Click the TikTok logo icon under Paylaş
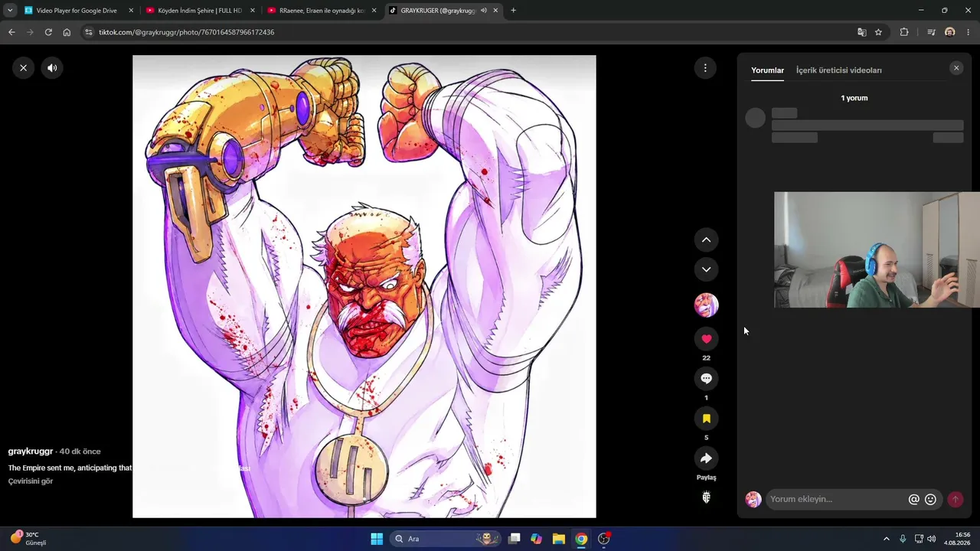 click(x=706, y=497)
